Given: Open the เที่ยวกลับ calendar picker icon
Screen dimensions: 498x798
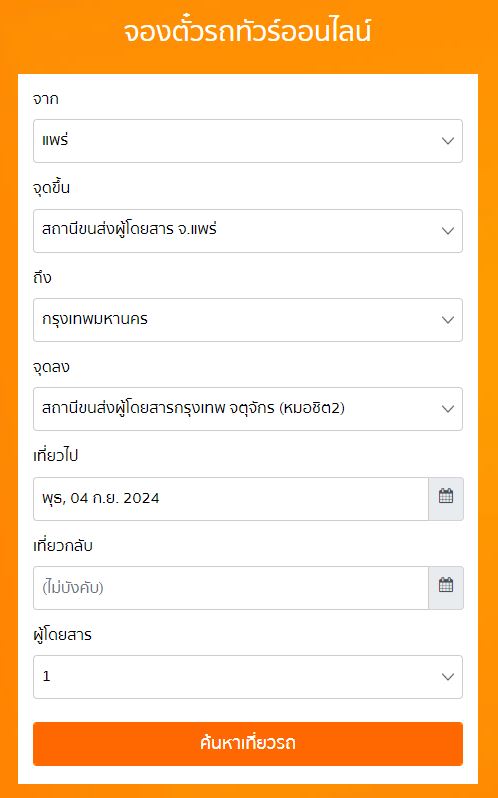Looking at the screenshot, I should pyautogui.click(x=446, y=588).
